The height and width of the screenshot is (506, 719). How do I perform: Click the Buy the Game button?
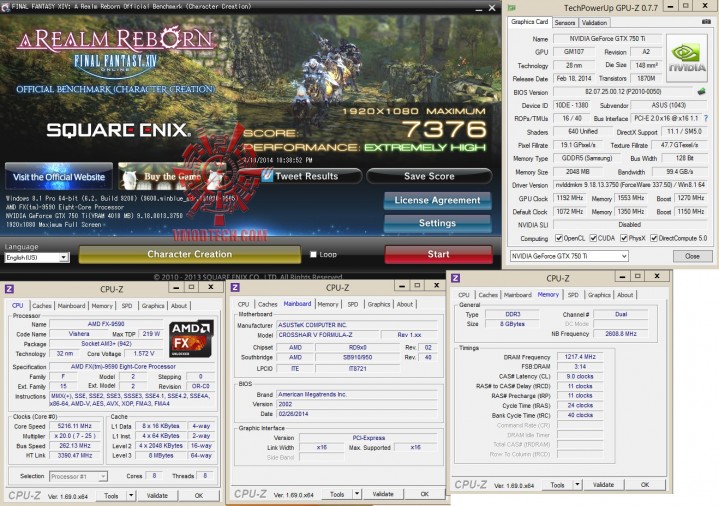172,177
